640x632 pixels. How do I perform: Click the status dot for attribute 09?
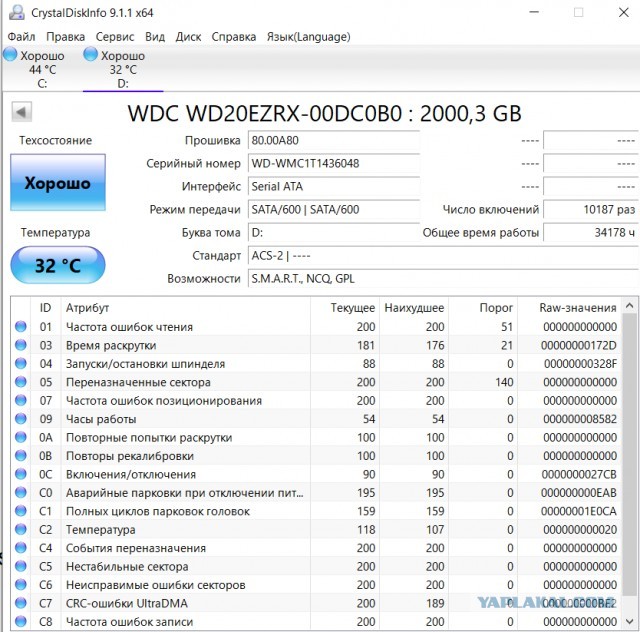[21, 419]
